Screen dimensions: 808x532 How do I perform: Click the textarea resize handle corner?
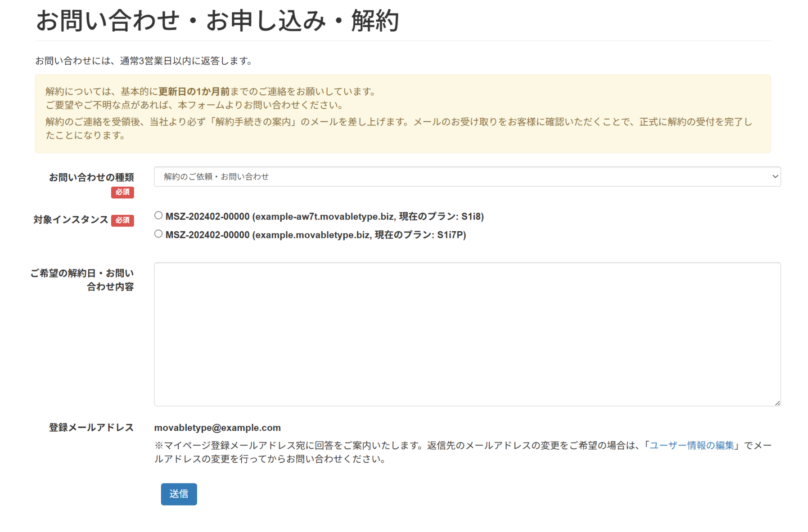(x=777, y=403)
